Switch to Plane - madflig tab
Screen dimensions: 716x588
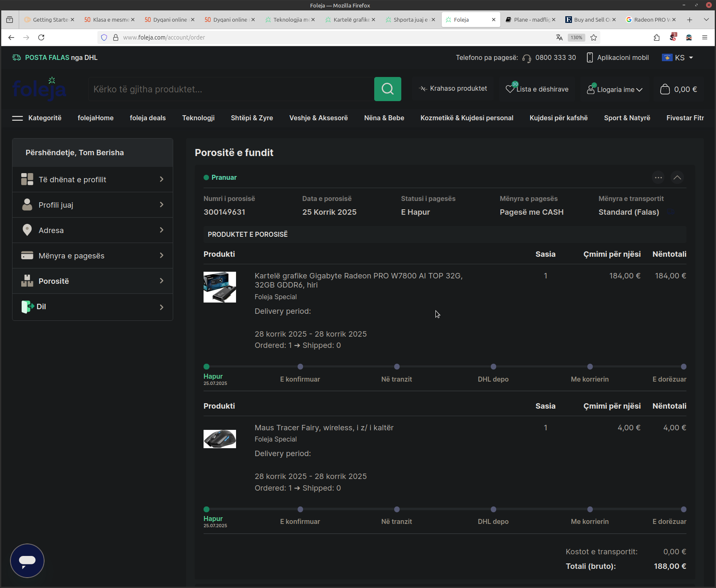pyautogui.click(x=530, y=20)
